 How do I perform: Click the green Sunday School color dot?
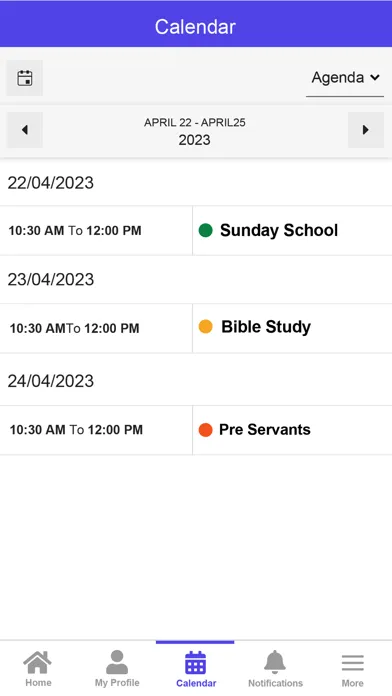(206, 230)
